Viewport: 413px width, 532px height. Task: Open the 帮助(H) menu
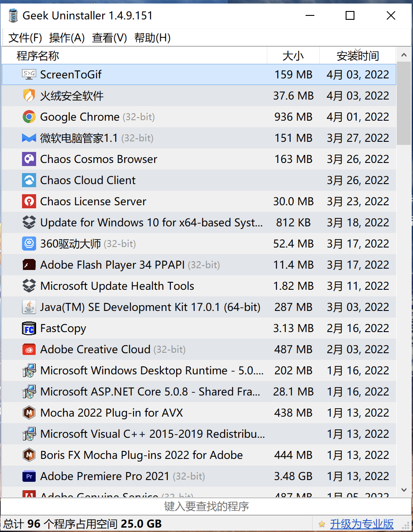(152, 38)
